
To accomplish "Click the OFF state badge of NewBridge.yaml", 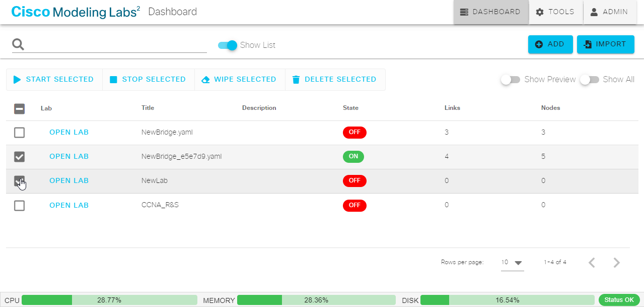I will pos(354,133).
